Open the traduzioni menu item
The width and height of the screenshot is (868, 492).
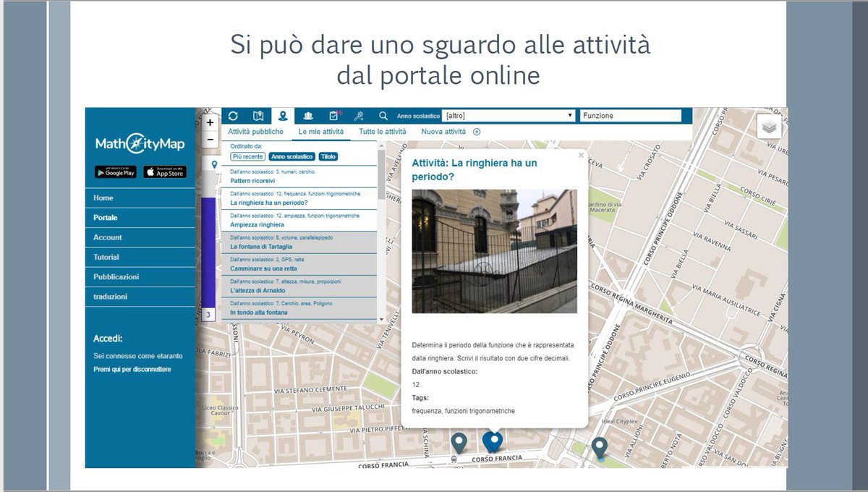pos(140,296)
